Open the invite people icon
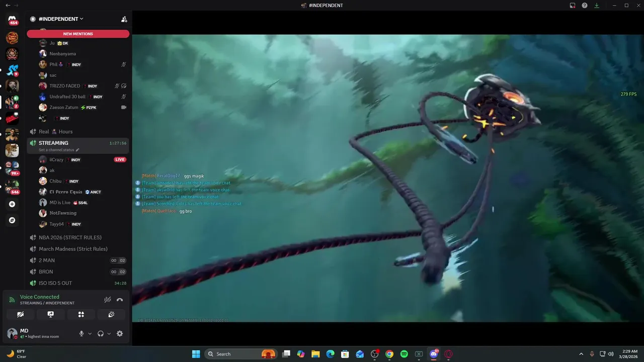The width and height of the screenshot is (644, 362). [x=124, y=19]
